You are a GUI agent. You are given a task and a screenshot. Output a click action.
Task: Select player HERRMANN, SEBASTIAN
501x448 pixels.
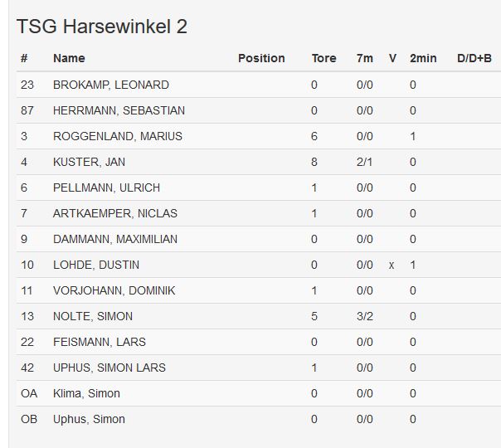click(x=119, y=110)
